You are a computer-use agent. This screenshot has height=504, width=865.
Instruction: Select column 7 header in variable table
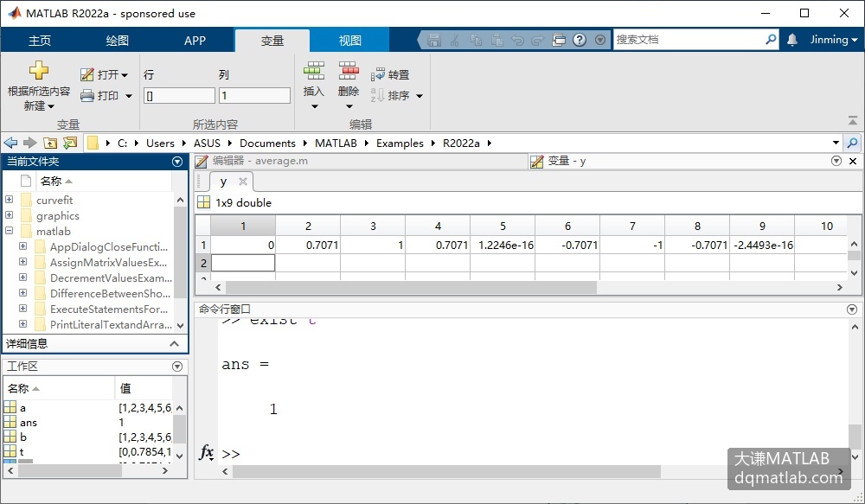[632, 226]
